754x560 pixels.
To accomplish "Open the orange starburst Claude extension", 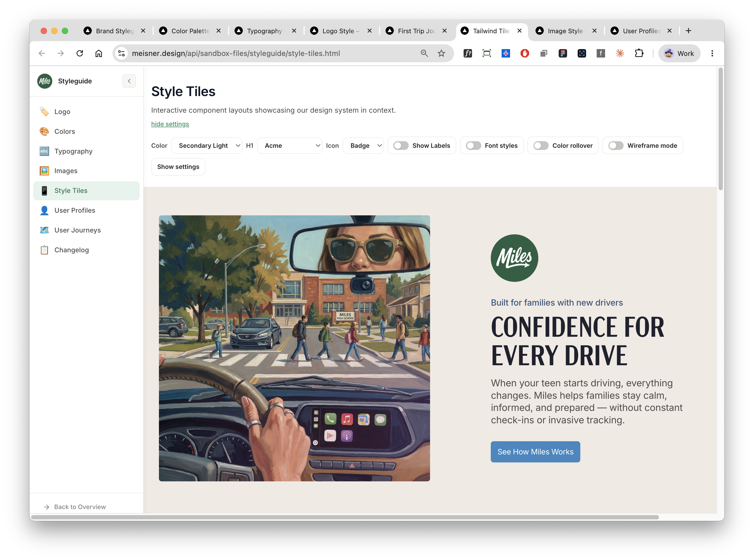I will (x=619, y=53).
